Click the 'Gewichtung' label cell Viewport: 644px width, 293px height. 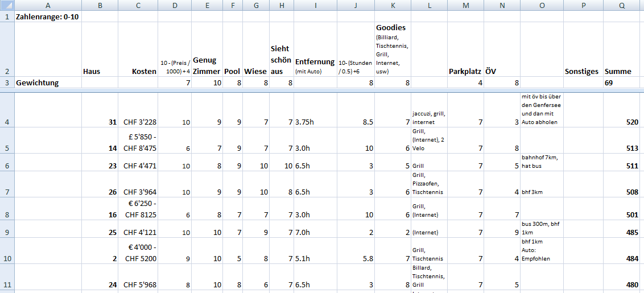tap(48, 82)
